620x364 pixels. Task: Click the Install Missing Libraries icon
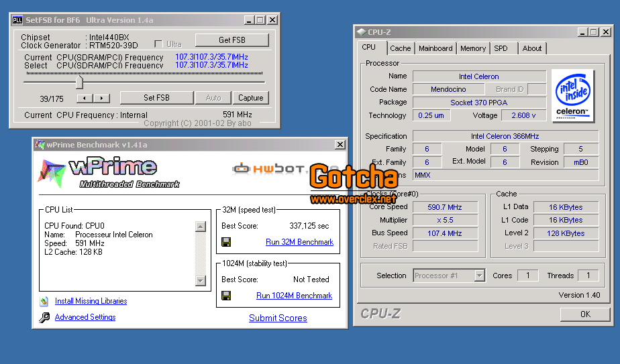44,301
